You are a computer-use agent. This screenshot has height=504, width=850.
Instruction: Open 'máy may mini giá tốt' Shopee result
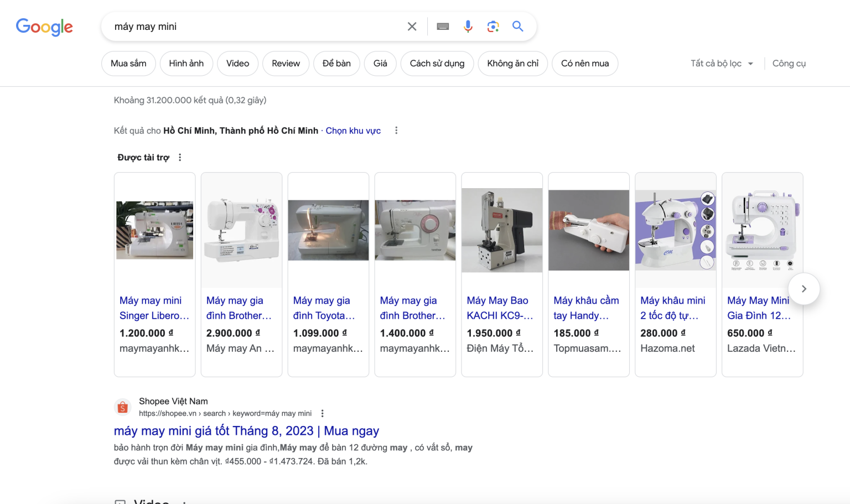[x=246, y=431]
